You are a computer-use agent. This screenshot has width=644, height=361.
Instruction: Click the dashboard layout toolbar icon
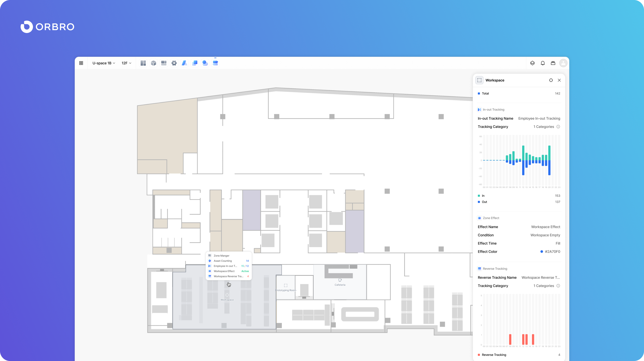143,63
